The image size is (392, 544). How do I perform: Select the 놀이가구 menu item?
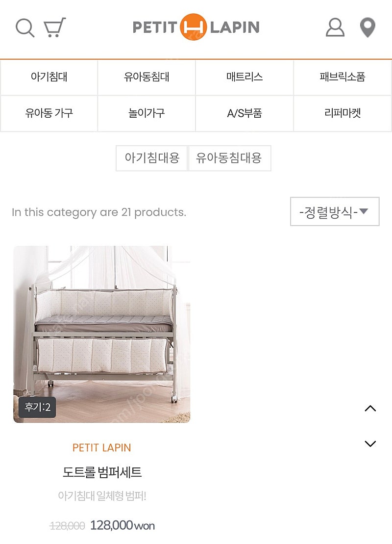(x=147, y=113)
